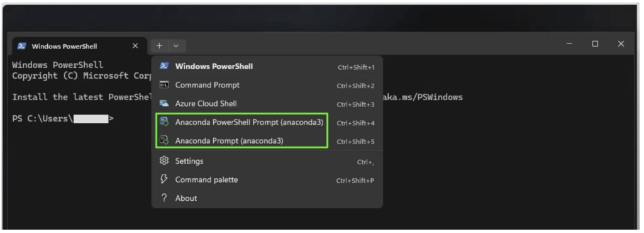Click the PowerShell icon in the menu
This screenshot has height=233, width=644.
coord(164,66)
